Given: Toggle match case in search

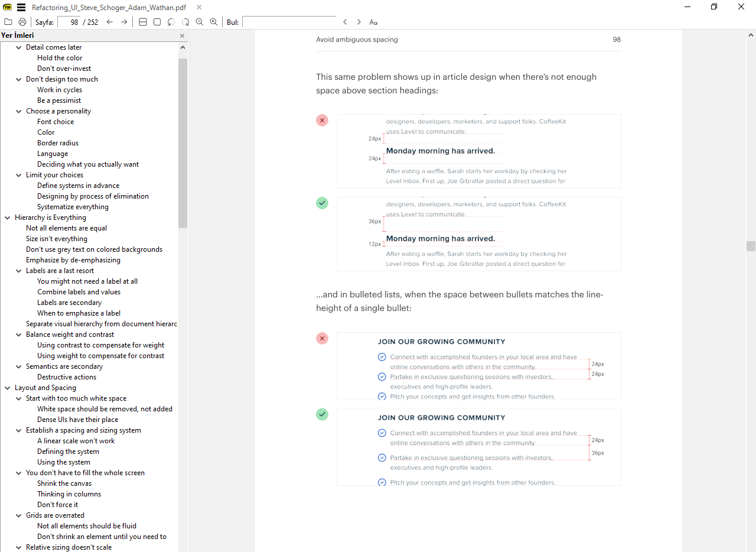Looking at the screenshot, I should click(373, 22).
